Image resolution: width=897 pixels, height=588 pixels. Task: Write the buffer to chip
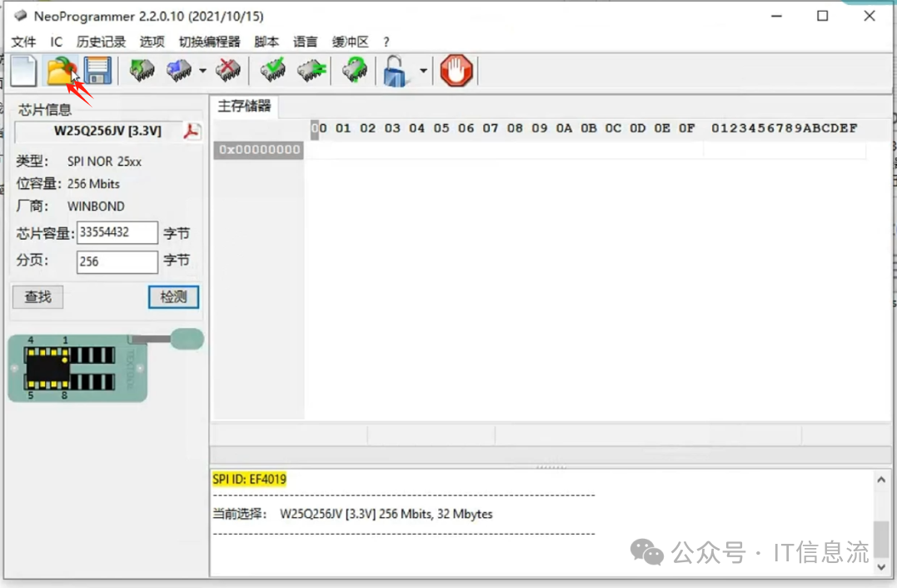[179, 70]
